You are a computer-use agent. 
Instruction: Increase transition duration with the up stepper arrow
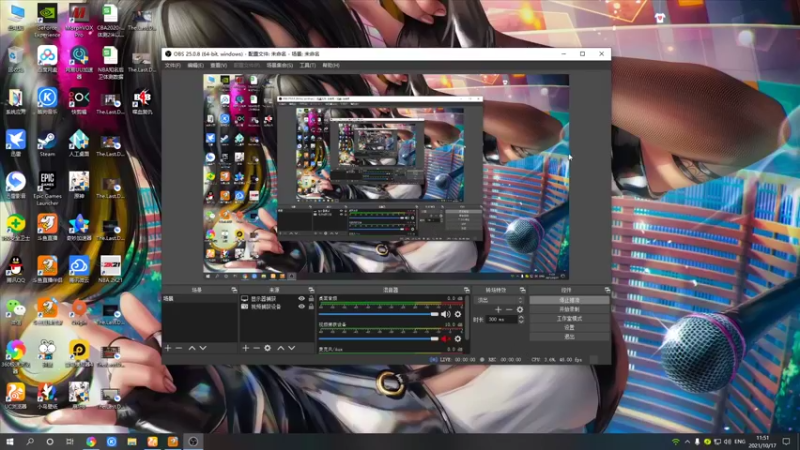[521, 317]
